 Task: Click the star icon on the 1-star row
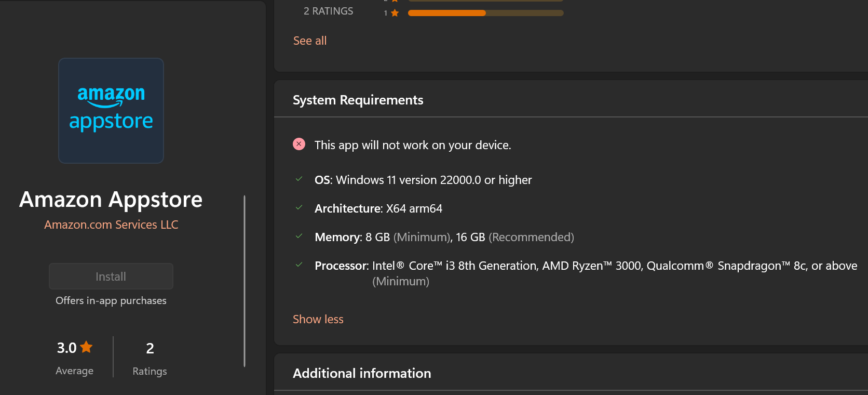coord(395,13)
